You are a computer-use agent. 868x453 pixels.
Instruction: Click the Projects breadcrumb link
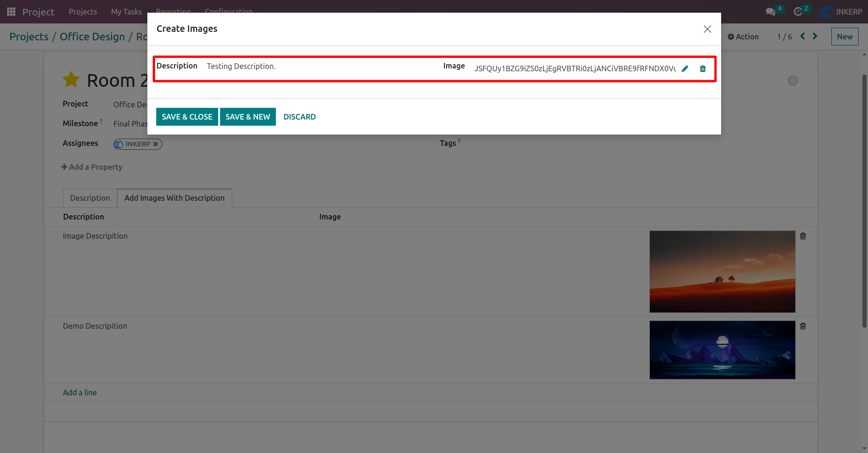29,37
